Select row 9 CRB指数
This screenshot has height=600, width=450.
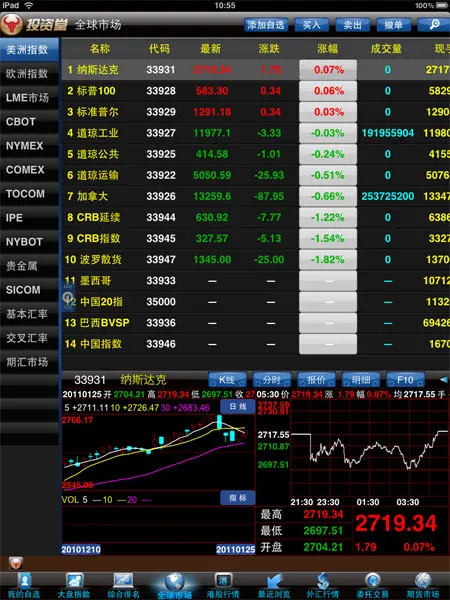pos(256,238)
